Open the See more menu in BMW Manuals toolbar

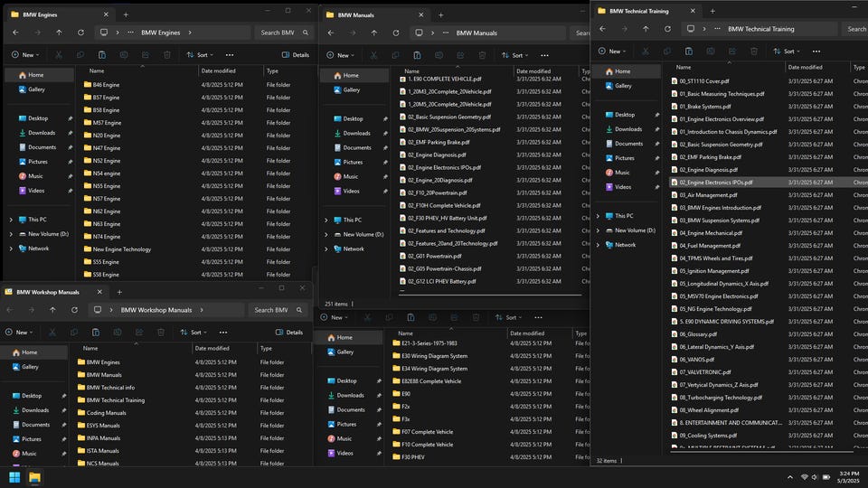pyautogui.click(x=544, y=55)
